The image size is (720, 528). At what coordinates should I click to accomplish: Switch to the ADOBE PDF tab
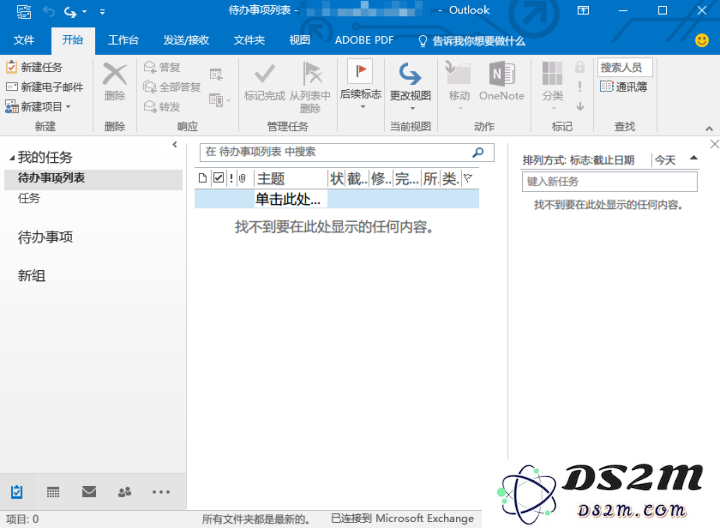point(364,40)
